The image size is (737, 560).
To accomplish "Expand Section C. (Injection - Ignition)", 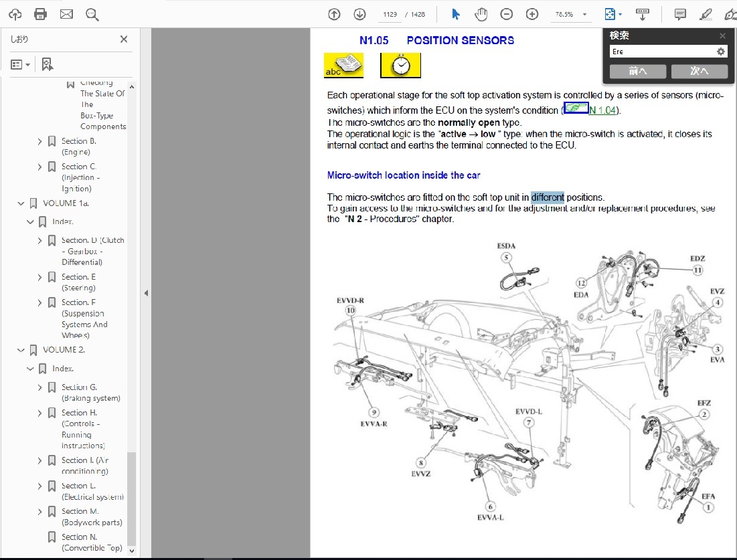I will click(39, 167).
